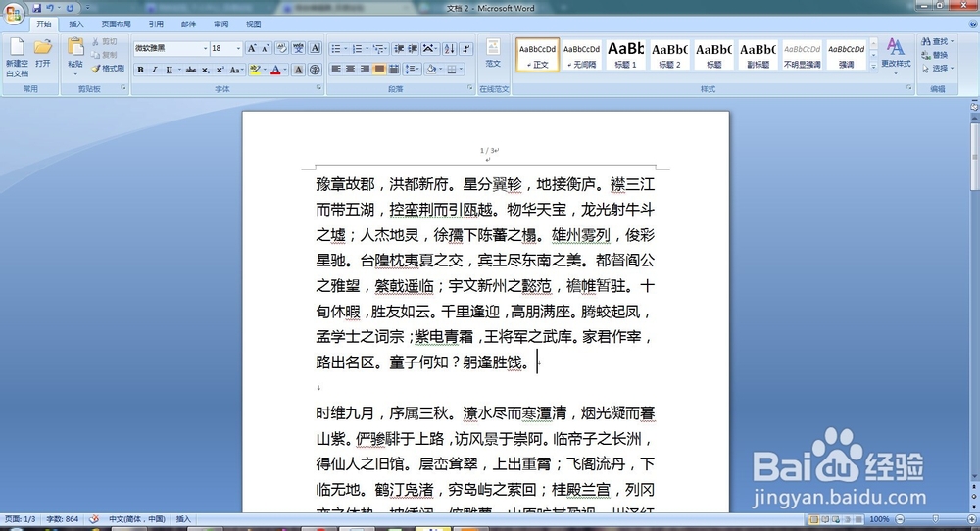Apply the red font color

(x=275, y=70)
